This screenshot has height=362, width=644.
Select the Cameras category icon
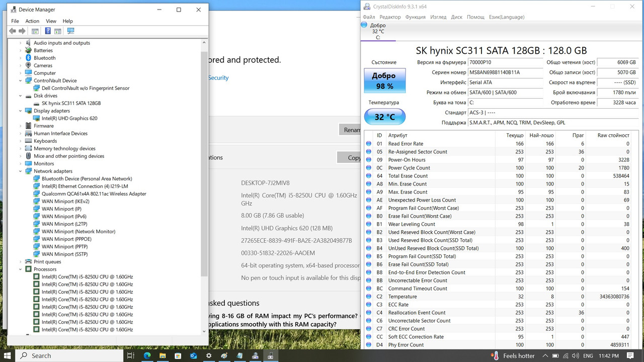pos(29,65)
